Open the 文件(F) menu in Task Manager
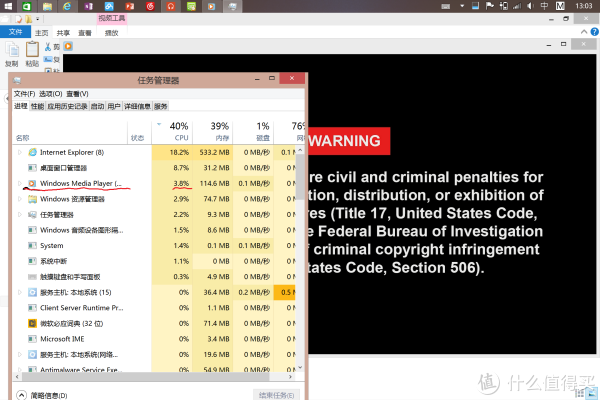The width and height of the screenshot is (600, 400). [24, 94]
